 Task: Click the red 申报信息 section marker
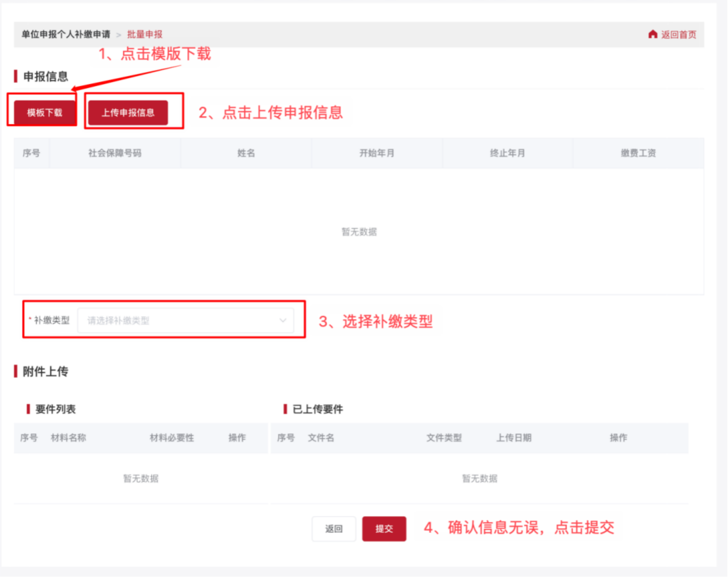pos(16,77)
